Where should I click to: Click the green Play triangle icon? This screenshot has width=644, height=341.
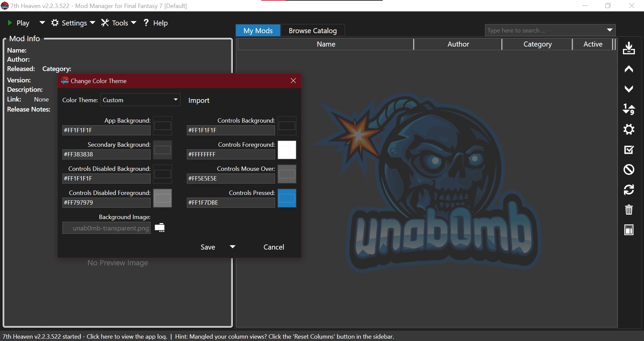10,23
